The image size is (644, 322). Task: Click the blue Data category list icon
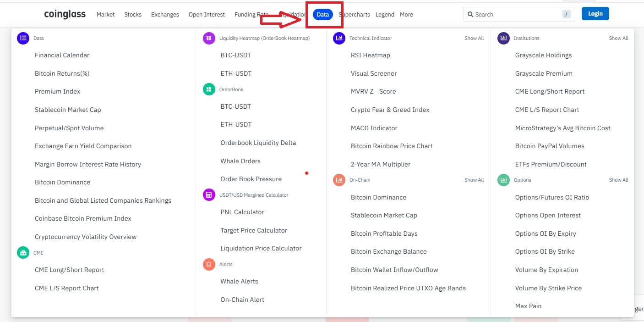point(23,38)
